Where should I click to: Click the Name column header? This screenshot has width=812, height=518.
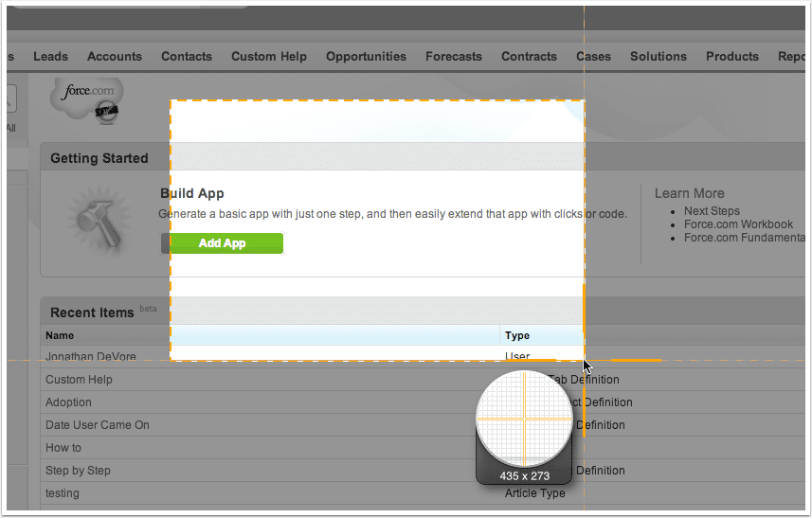(x=60, y=335)
